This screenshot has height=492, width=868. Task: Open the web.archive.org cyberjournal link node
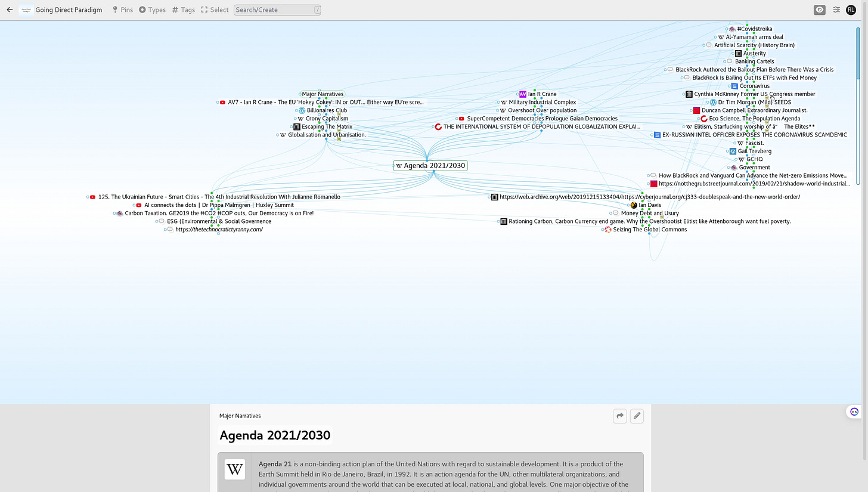click(x=646, y=197)
